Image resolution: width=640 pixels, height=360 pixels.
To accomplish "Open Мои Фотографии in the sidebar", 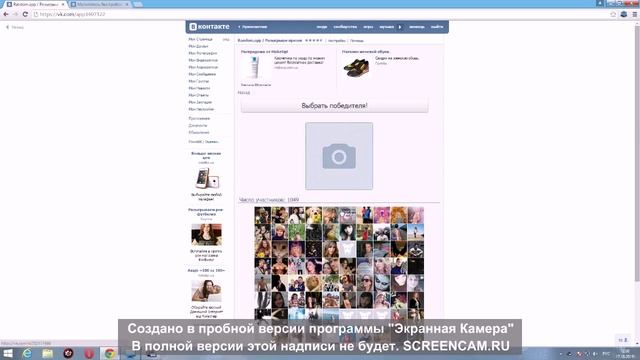I will [203, 53].
